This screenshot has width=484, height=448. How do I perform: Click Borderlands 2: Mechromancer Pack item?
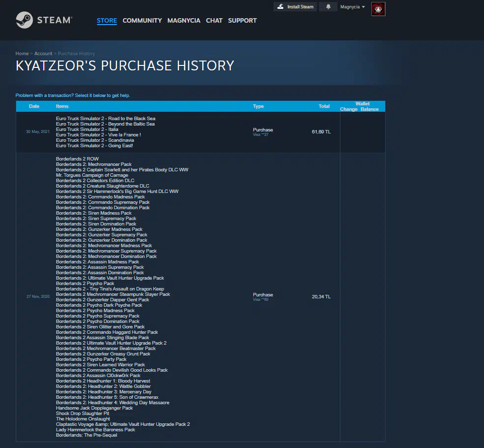click(x=93, y=164)
